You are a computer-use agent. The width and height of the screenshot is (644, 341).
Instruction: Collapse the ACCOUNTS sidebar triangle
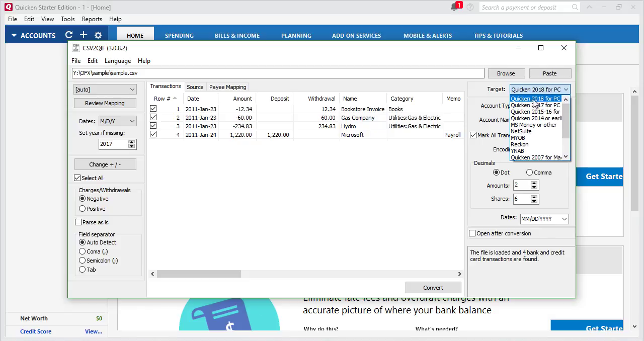click(14, 36)
